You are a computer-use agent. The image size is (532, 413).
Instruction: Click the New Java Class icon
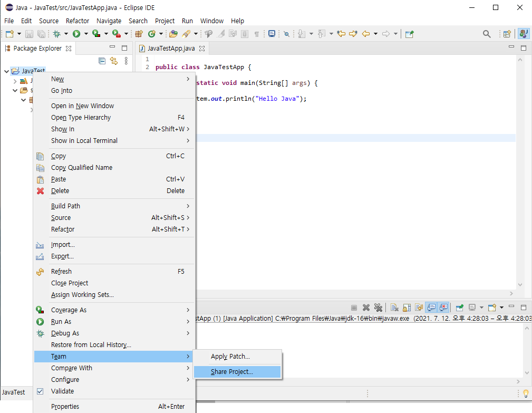coord(152,34)
